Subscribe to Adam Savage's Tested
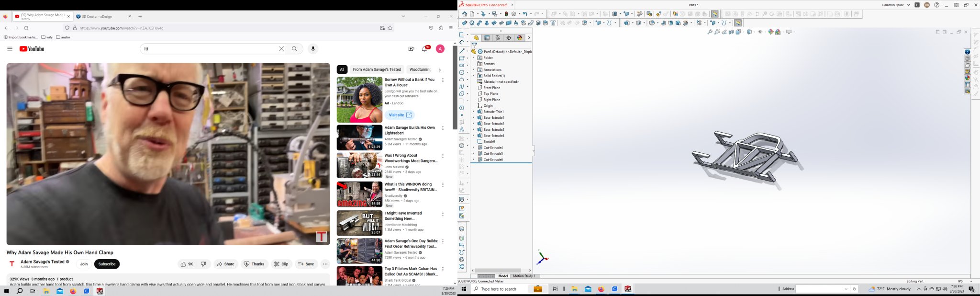The image size is (980, 296). [x=107, y=264]
